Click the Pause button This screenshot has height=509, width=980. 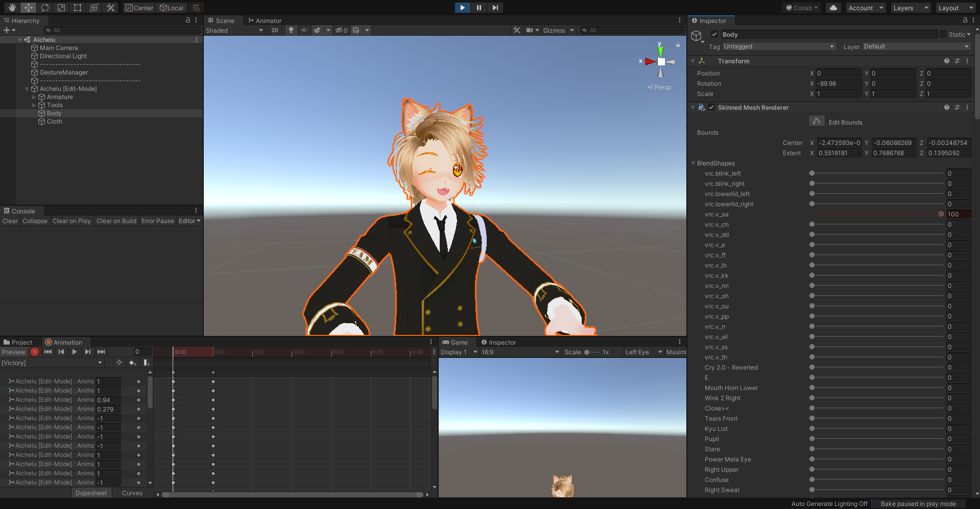[x=479, y=8]
